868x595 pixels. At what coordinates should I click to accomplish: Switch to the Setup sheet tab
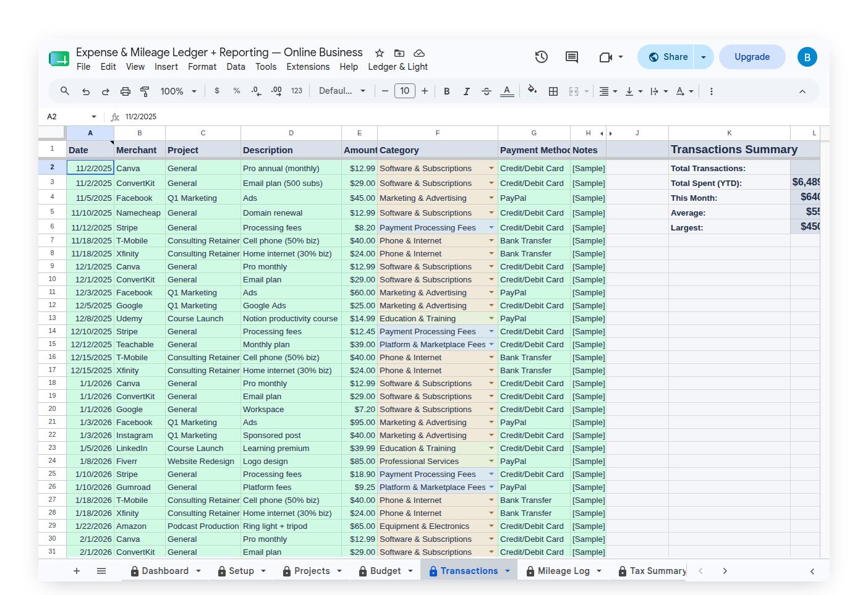[241, 571]
